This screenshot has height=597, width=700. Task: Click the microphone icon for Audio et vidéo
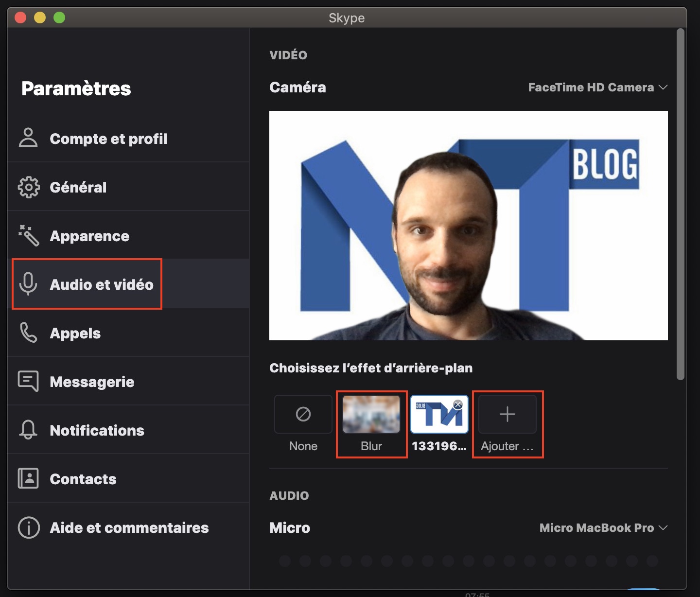point(28,284)
